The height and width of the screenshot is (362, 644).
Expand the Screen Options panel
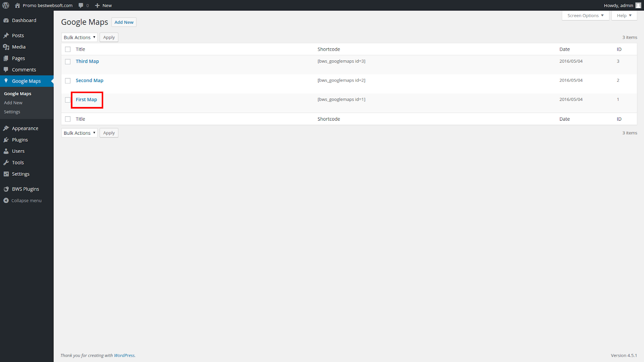pyautogui.click(x=586, y=16)
